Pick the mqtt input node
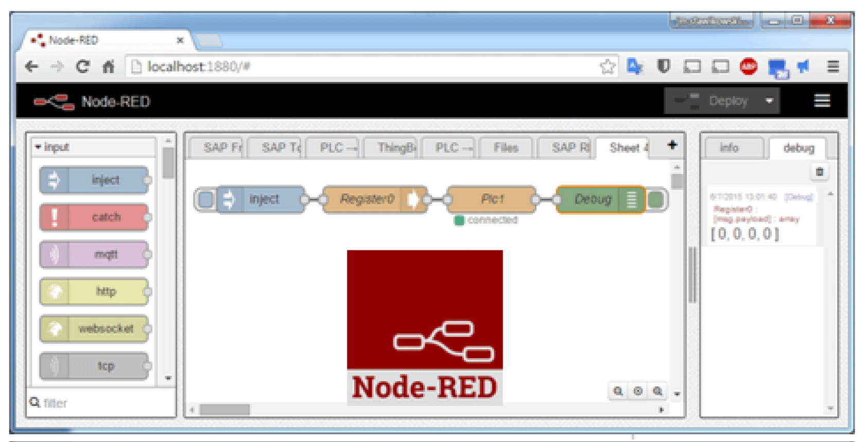The image size is (868, 442). click(x=94, y=254)
